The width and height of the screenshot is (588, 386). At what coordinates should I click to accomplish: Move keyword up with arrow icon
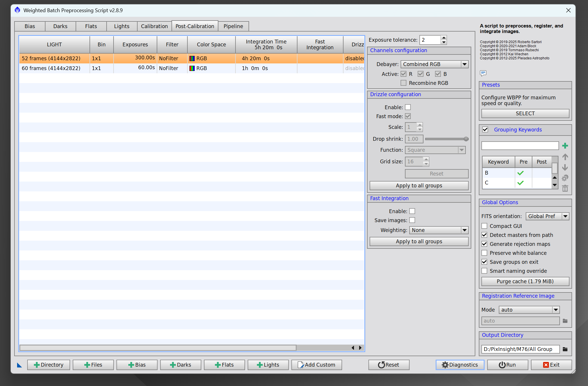565,157
